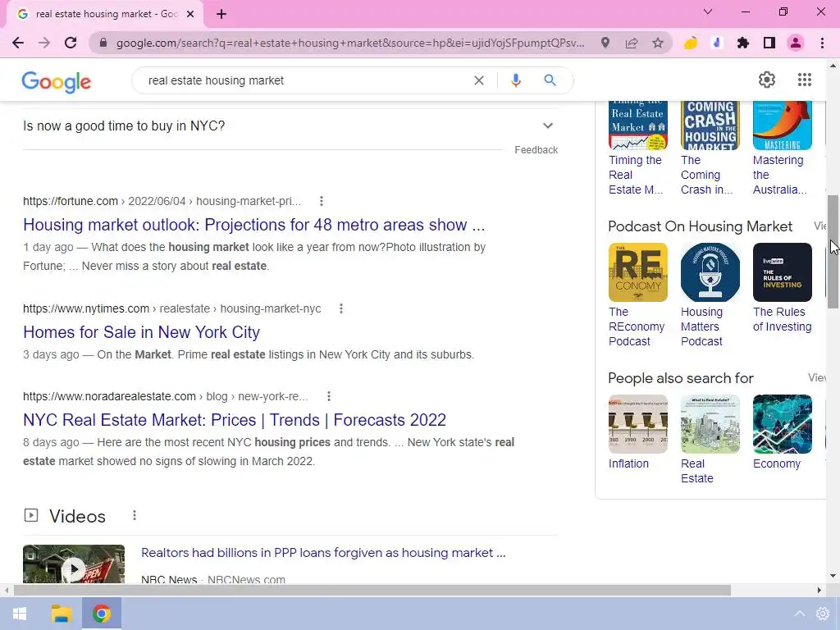Close the real estate housing market tab
The width and height of the screenshot is (840, 630).
coord(190,14)
